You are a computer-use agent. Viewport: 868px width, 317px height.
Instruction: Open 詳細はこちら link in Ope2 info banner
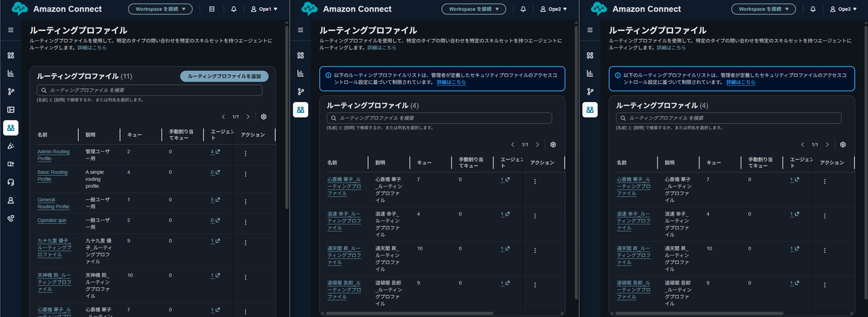[451, 83]
